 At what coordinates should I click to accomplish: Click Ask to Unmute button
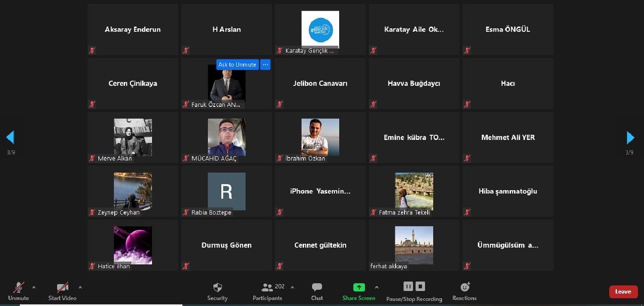click(x=237, y=65)
